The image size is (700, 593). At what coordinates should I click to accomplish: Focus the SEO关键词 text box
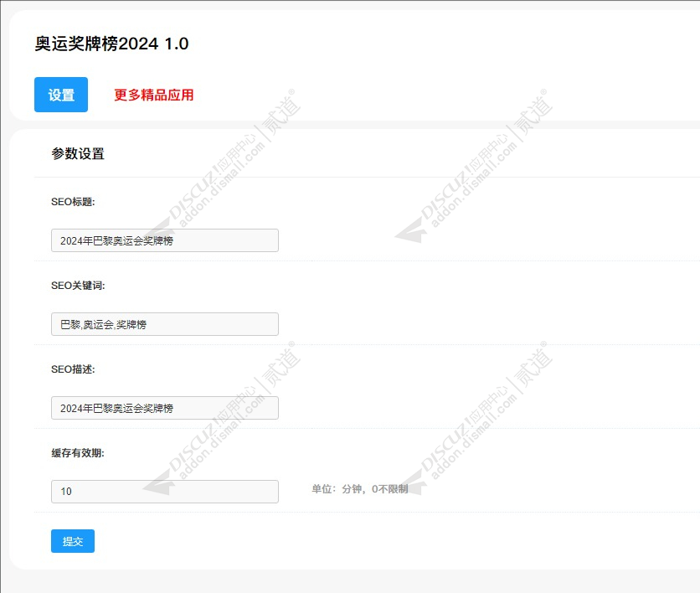[165, 324]
